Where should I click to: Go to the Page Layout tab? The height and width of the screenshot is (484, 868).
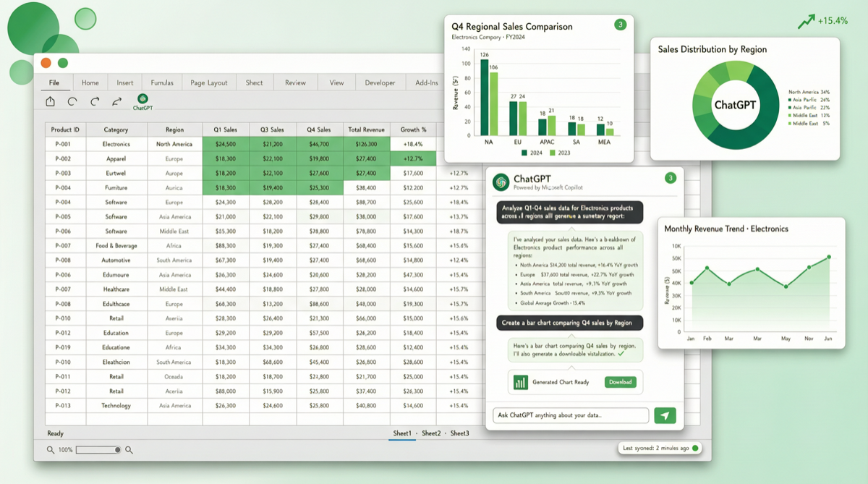pos(209,82)
